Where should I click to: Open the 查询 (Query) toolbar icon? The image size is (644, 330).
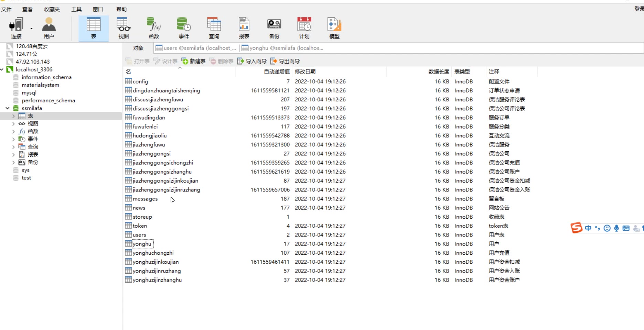point(214,28)
